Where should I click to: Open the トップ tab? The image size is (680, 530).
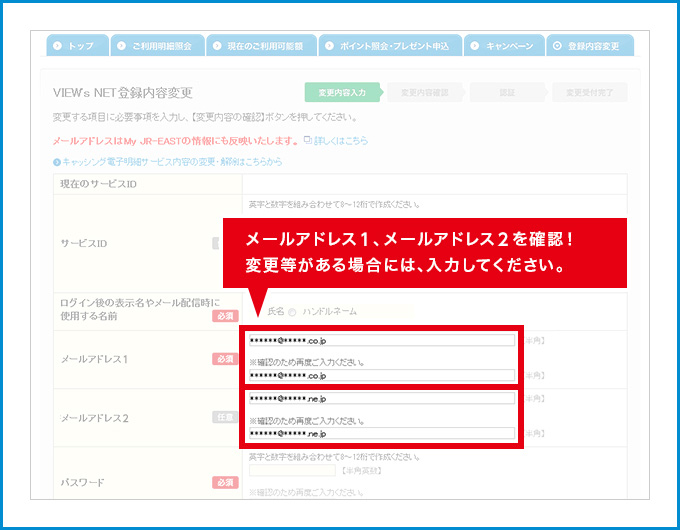[x=78, y=46]
